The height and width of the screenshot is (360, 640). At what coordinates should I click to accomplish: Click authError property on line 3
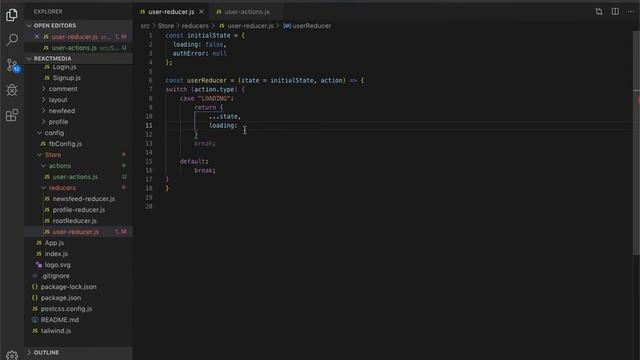coord(189,53)
